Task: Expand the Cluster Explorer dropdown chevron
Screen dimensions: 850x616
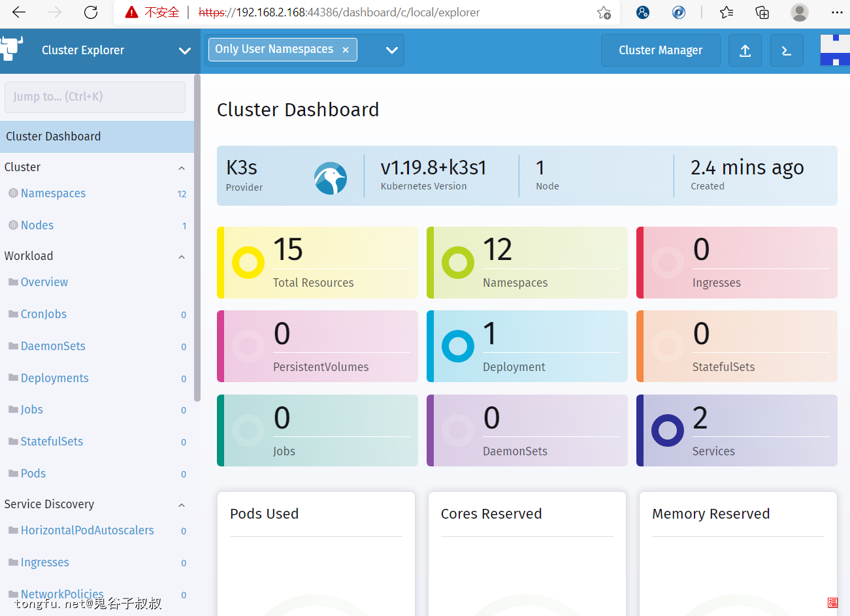Action: pos(185,51)
